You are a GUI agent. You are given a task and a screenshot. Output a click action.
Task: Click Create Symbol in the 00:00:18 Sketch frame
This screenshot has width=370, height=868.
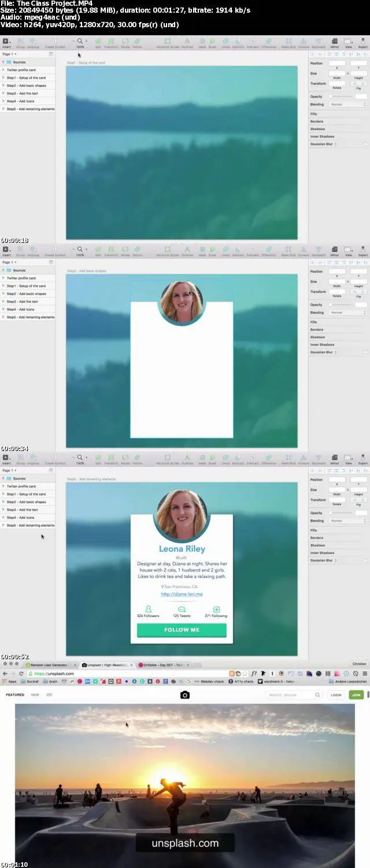pos(55,42)
